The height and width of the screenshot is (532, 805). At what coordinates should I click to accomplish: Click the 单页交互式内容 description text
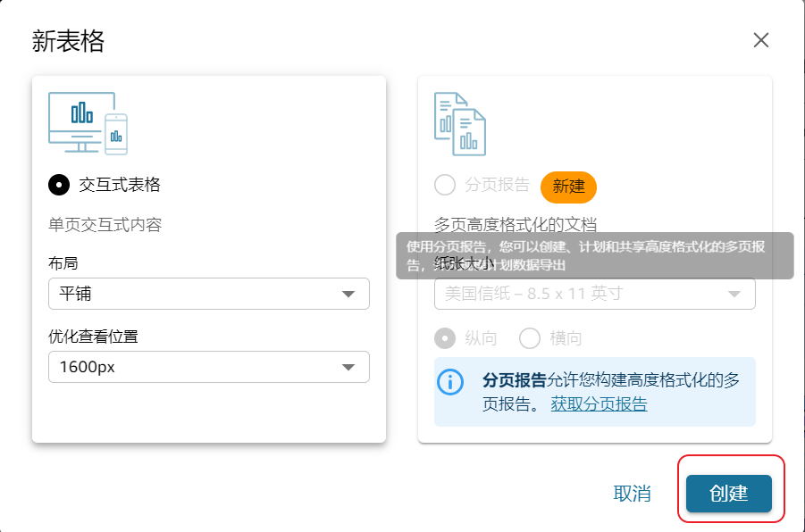(x=105, y=225)
